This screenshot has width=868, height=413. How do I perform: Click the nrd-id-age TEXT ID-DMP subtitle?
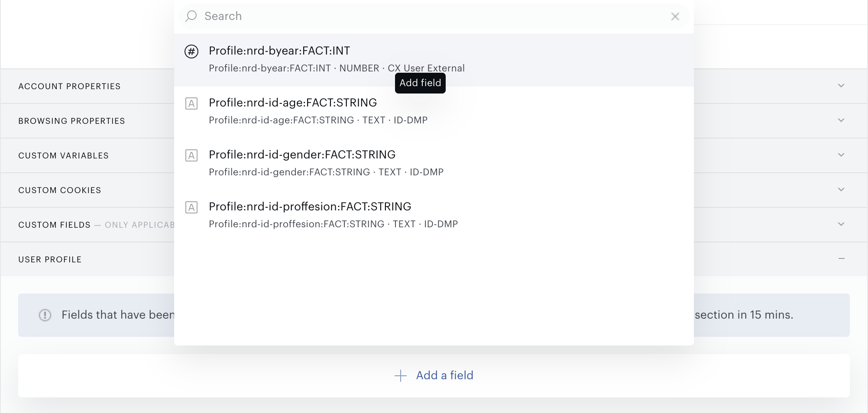tap(318, 120)
